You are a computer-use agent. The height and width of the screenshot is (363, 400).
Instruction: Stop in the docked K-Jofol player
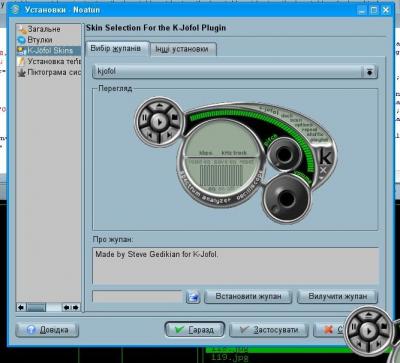(383, 326)
